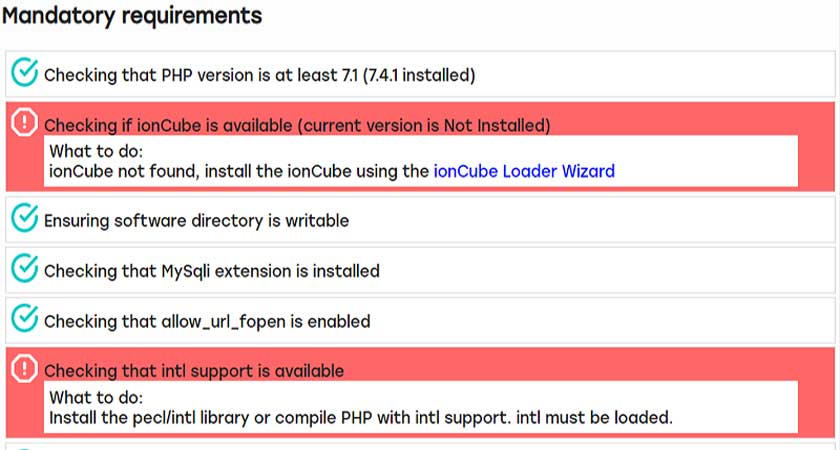Click the 'ionCube not found' instruction text

point(332,171)
